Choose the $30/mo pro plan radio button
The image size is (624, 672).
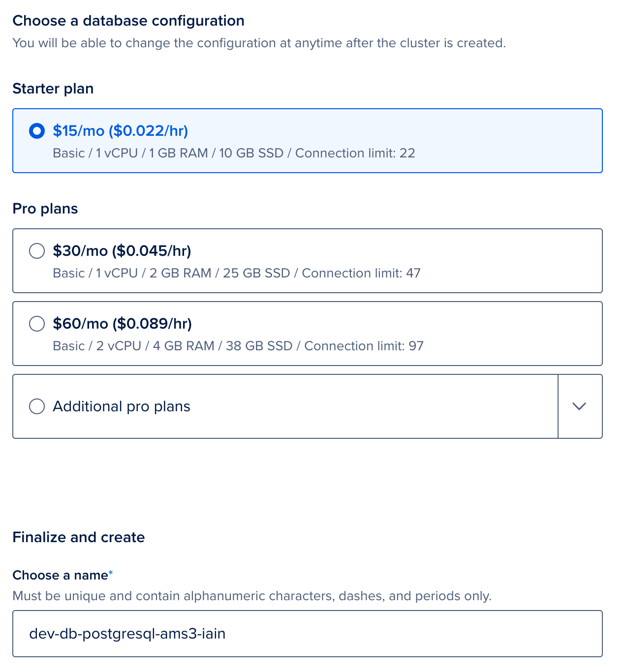[x=37, y=251]
